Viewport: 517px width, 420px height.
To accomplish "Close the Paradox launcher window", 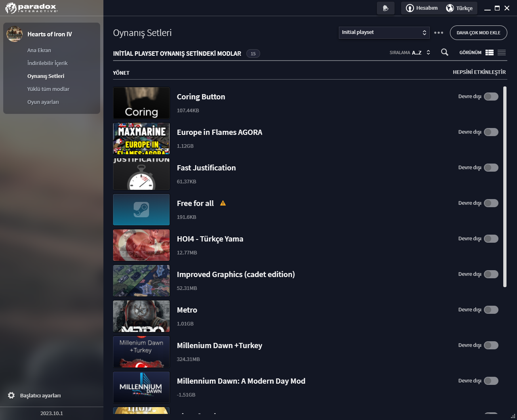I will 507,8.
